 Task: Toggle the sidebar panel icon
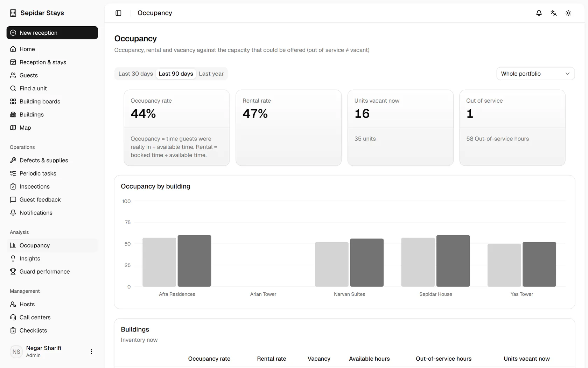click(118, 13)
